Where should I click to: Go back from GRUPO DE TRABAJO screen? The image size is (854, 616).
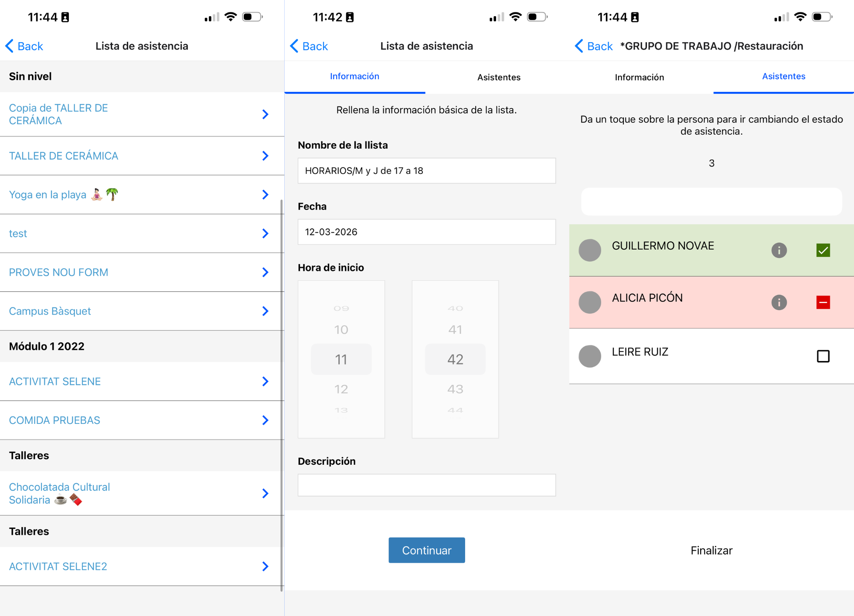(x=594, y=46)
